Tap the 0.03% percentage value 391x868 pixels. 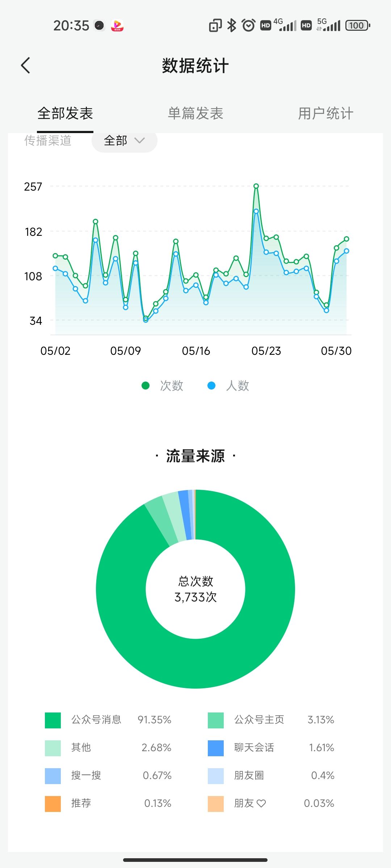319,803
